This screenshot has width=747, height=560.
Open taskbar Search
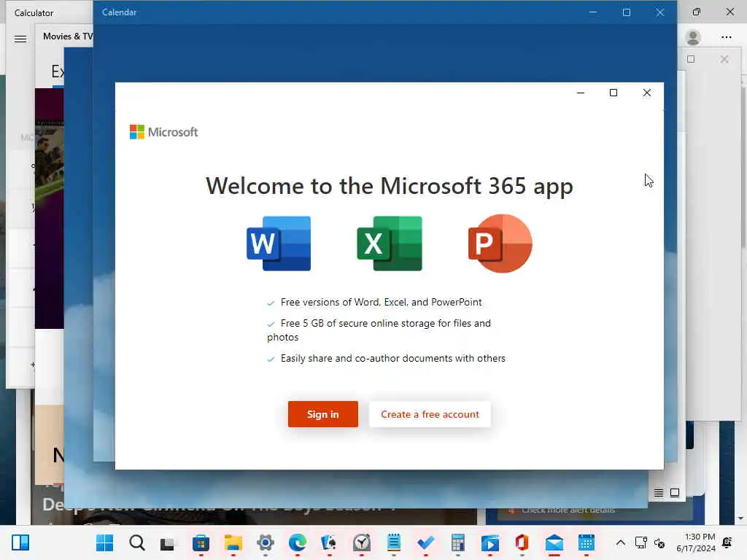point(136,542)
